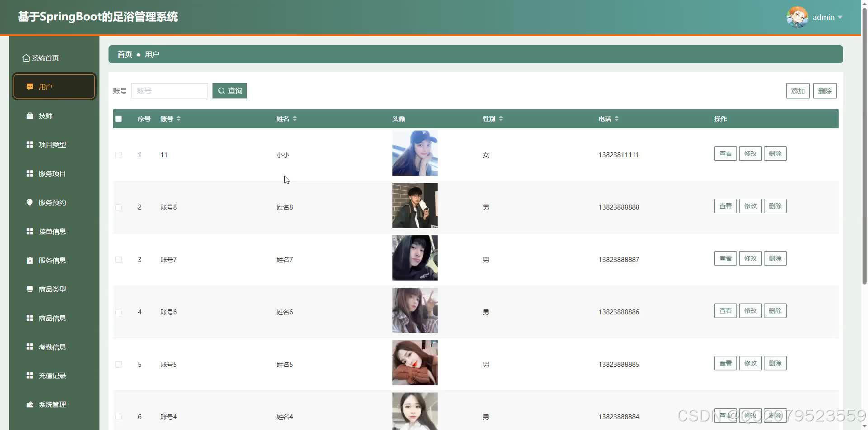
Task: Check the row for 账号5
Action: click(118, 365)
